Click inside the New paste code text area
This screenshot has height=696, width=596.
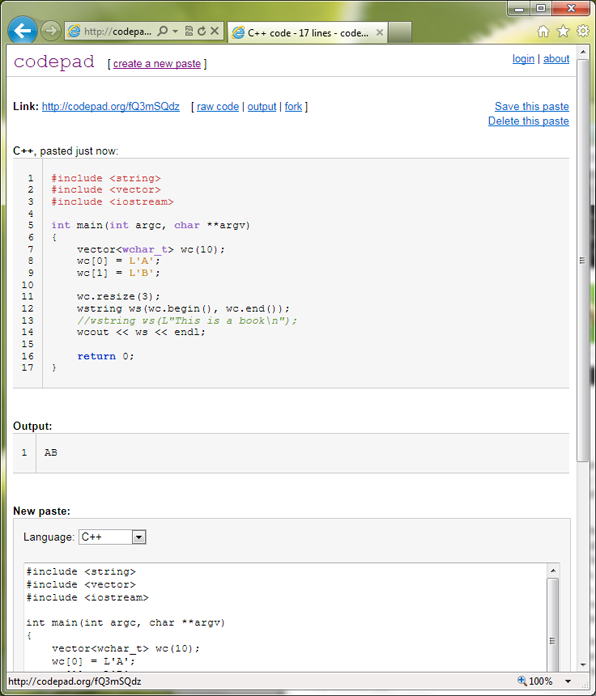(x=286, y=617)
